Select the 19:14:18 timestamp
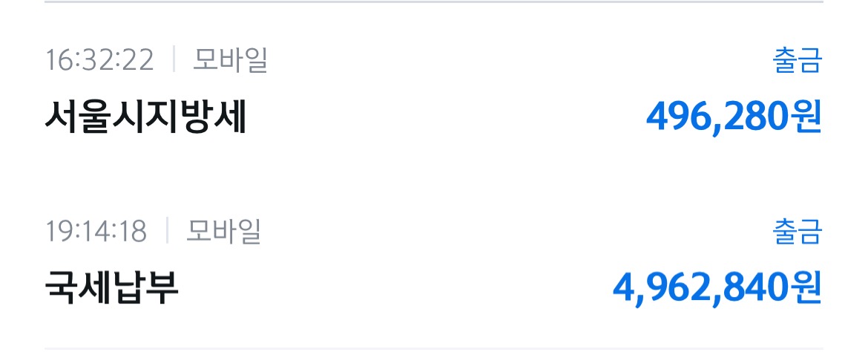This screenshot has width=868, height=352. coord(96,231)
